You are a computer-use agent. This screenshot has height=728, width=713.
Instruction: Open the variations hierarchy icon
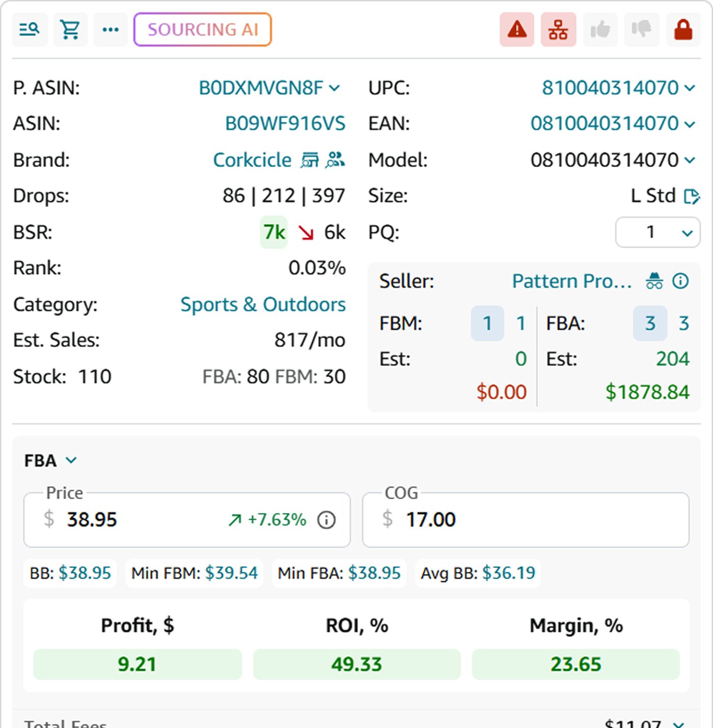[x=558, y=30]
